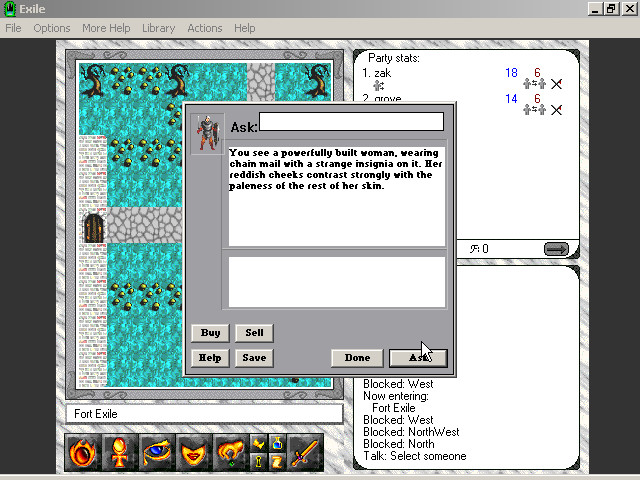Click the empty lower response box
Viewport: 640px width, 480px height.
pos(337,282)
